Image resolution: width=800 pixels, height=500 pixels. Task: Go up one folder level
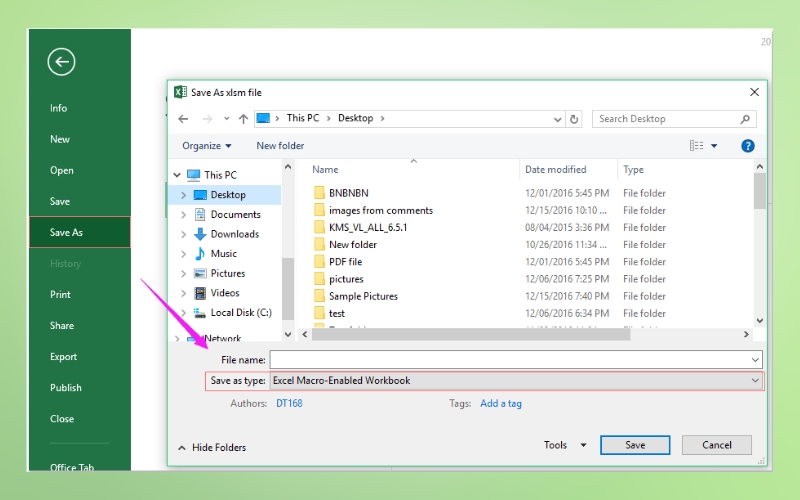(x=243, y=119)
